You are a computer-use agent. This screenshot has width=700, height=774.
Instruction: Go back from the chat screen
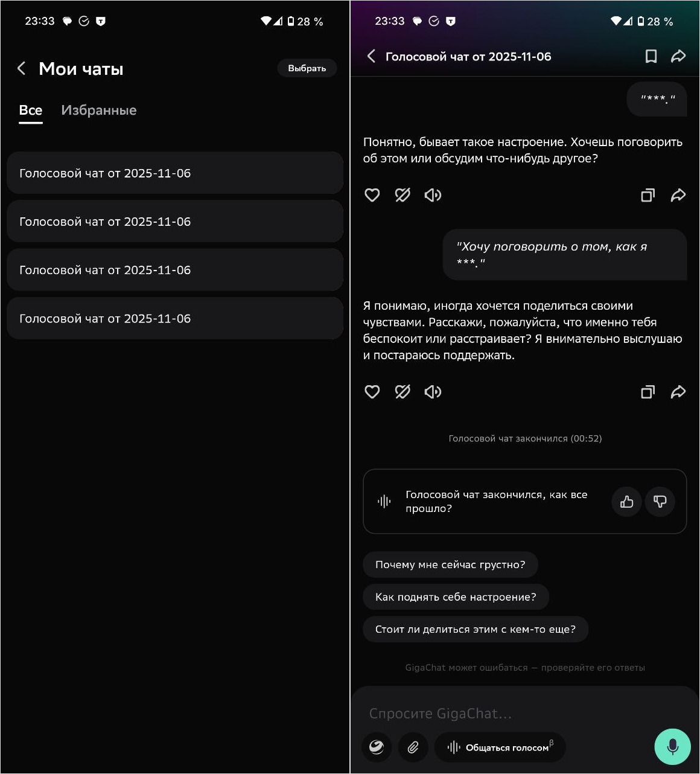point(372,56)
